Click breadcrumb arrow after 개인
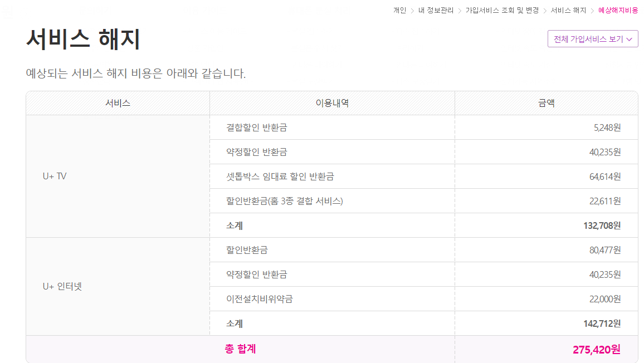The height and width of the screenshot is (363, 644). coord(412,10)
